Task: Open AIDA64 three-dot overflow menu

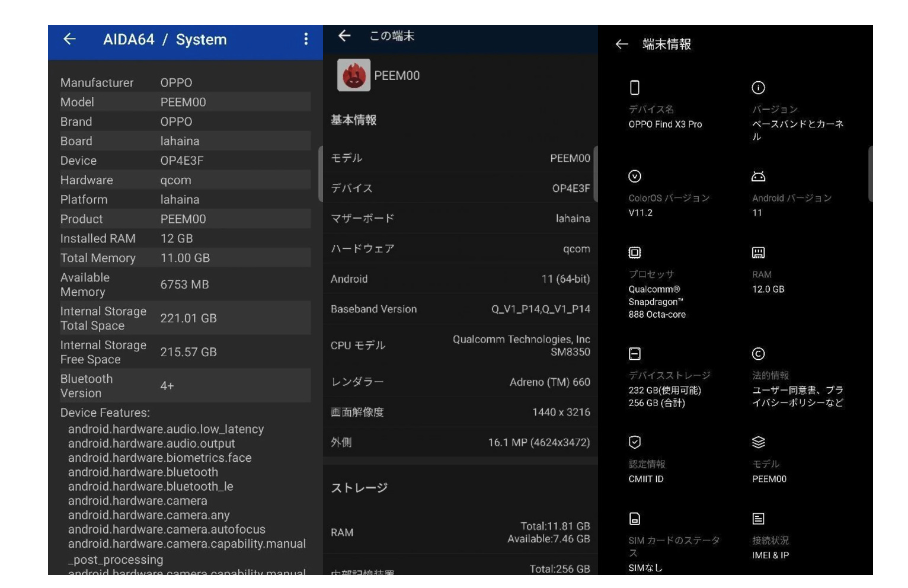Action: 306,39
